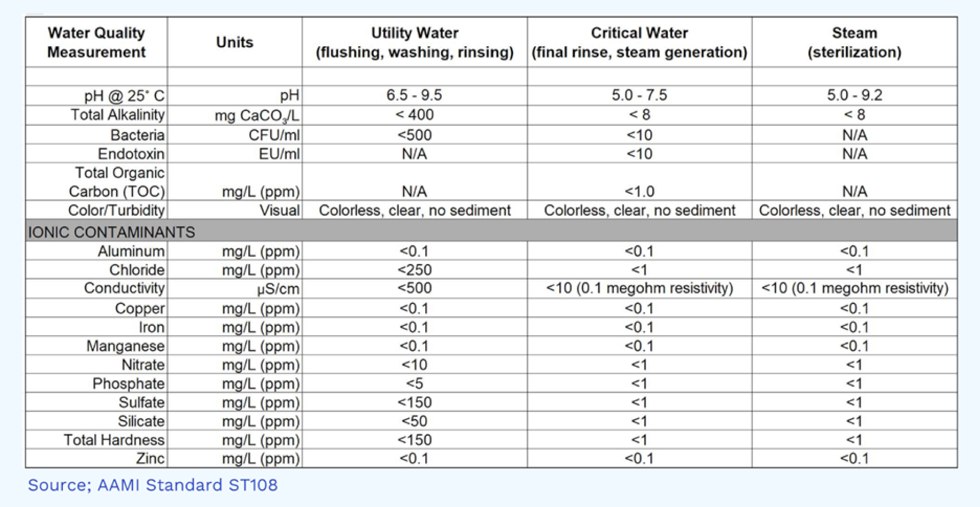Select the <50 Silicate utility water value
Image resolution: width=980 pixels, height=507 pixels.
pos(414,421)
